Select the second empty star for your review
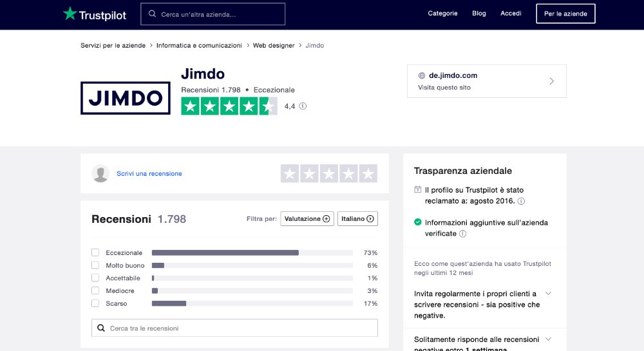 coord(309,174)
